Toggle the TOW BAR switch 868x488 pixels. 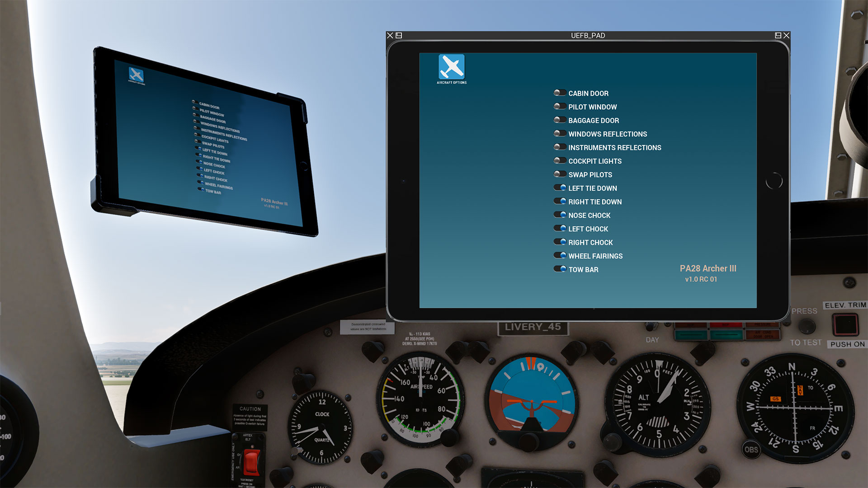click(560, 269)
